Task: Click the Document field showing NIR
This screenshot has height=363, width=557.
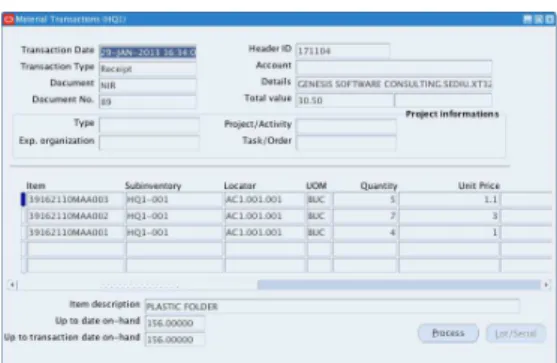Action: [x=147, y=85]
